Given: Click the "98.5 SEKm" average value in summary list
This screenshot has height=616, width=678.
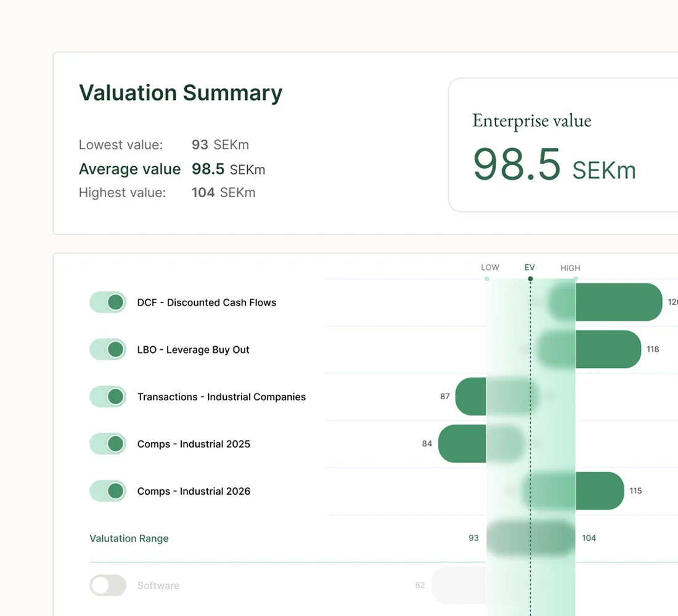Looking at the screenshot, I should pyautogui.click(x=228, y=169).
